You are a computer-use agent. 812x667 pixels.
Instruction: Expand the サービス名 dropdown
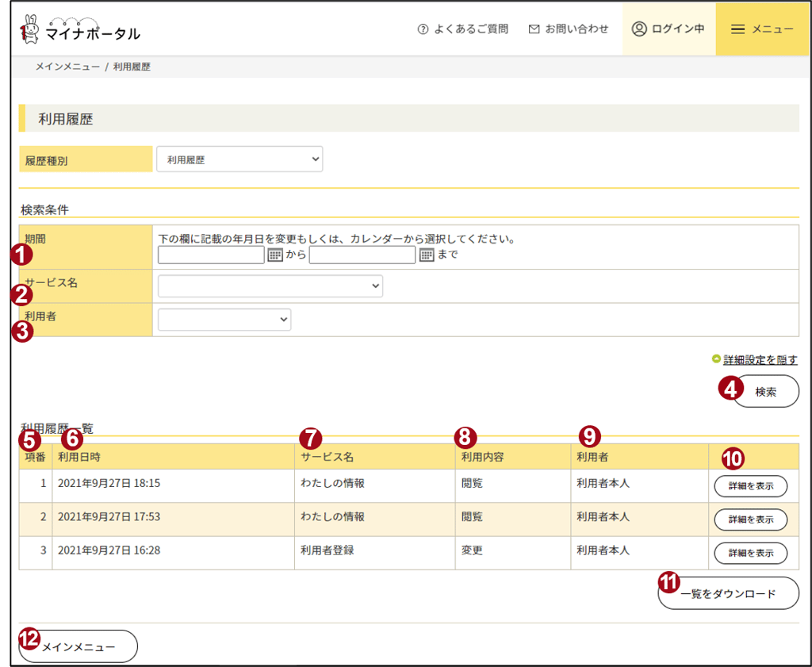coord(270,286)
